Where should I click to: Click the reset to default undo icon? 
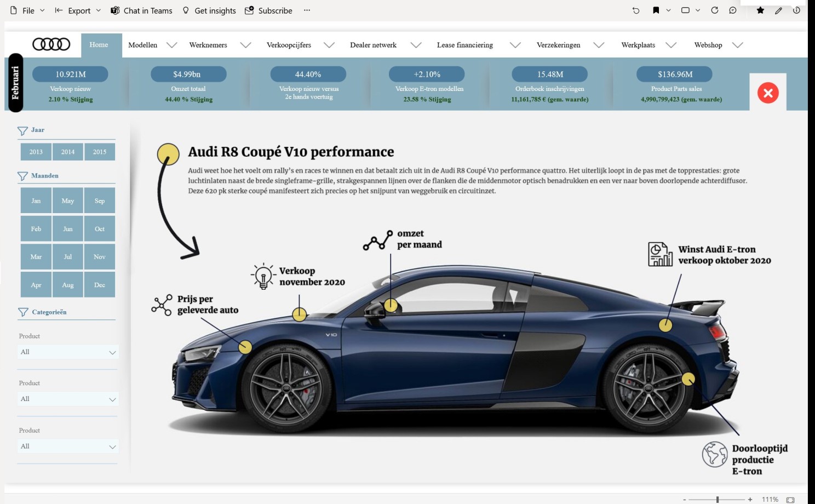(x=636, y=10)
